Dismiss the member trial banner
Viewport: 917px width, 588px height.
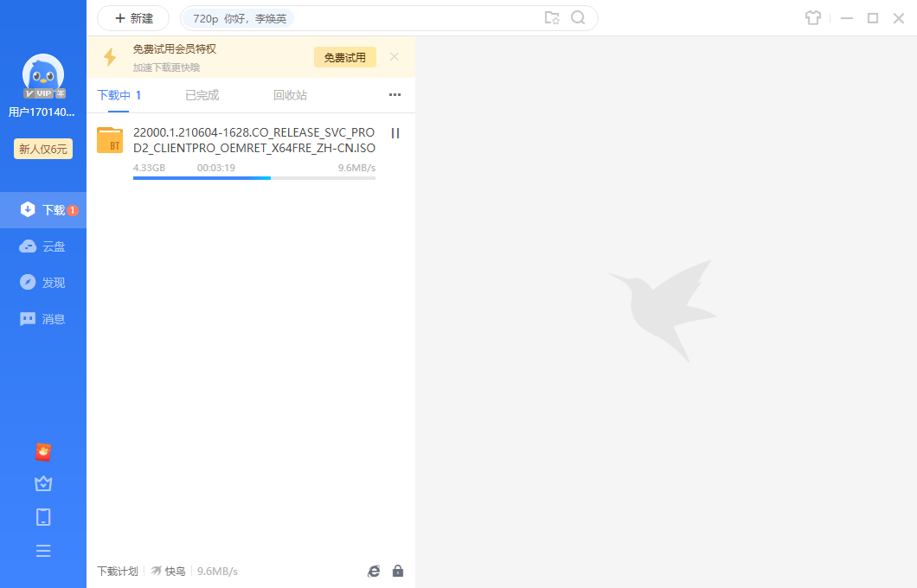pyautogui.click(x=394, y=57)
